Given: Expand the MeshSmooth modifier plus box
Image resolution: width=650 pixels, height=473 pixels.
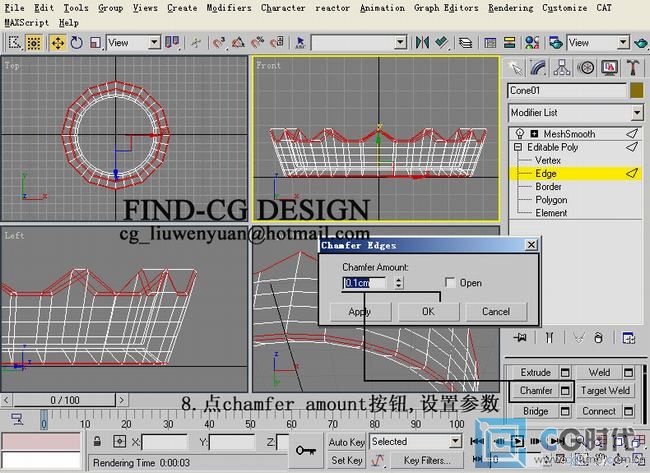Looking at the screenshot, I should 534,133.
